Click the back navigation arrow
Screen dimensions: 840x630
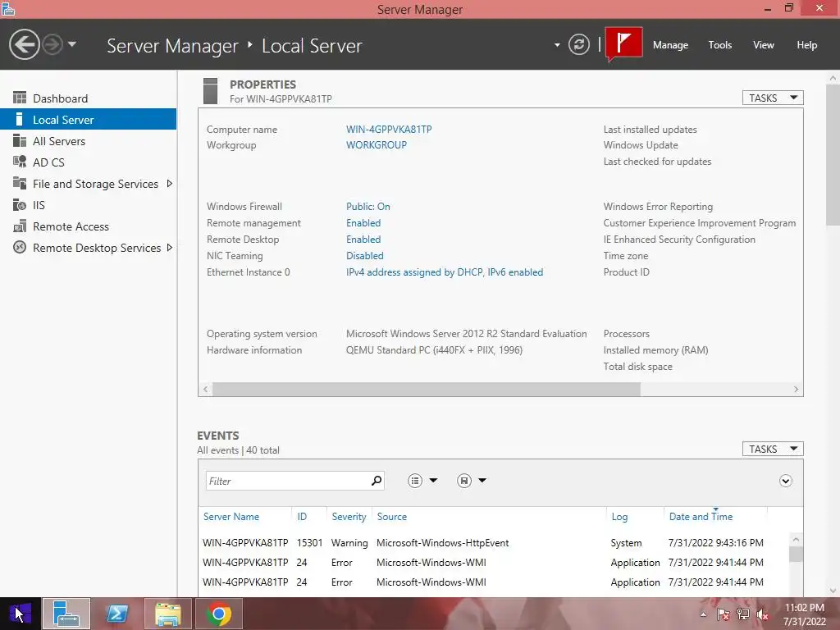pyautogui.click(x=24, y=44)
